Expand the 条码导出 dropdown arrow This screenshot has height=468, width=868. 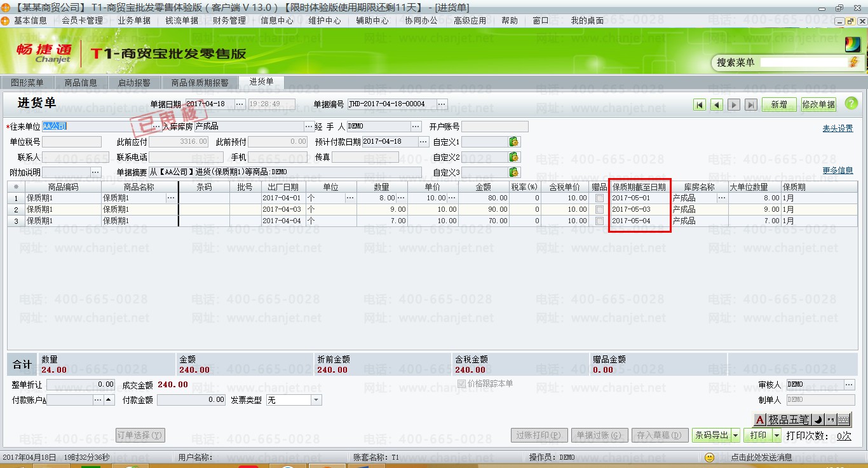tap(735, 435)
